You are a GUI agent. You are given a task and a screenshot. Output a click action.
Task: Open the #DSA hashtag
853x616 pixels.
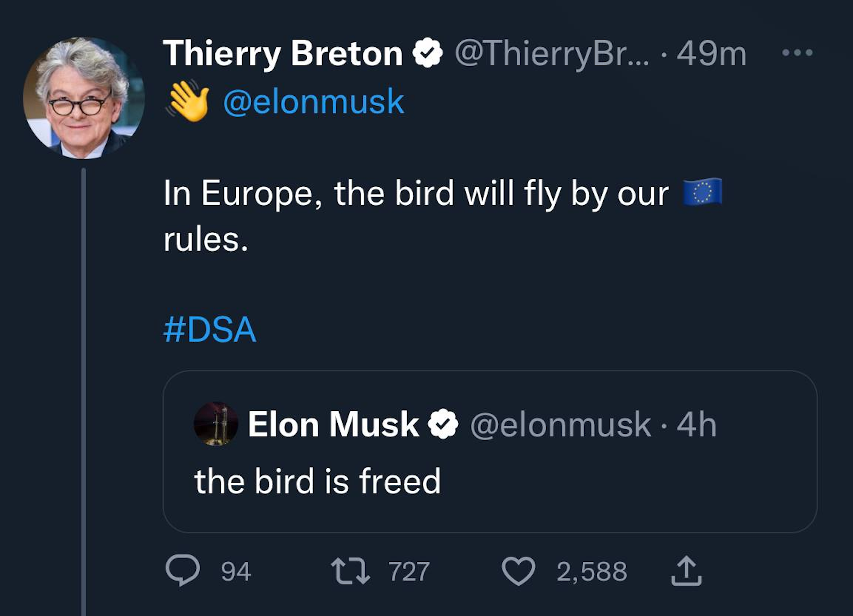click(210, 330)
